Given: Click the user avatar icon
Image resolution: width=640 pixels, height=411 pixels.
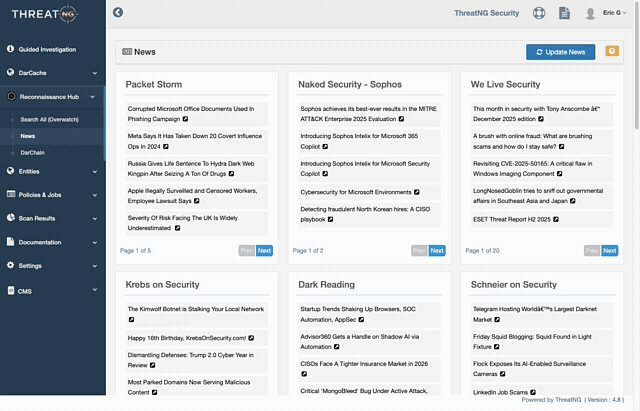Looking at the screenshot, I should click(x=590, y=13).
